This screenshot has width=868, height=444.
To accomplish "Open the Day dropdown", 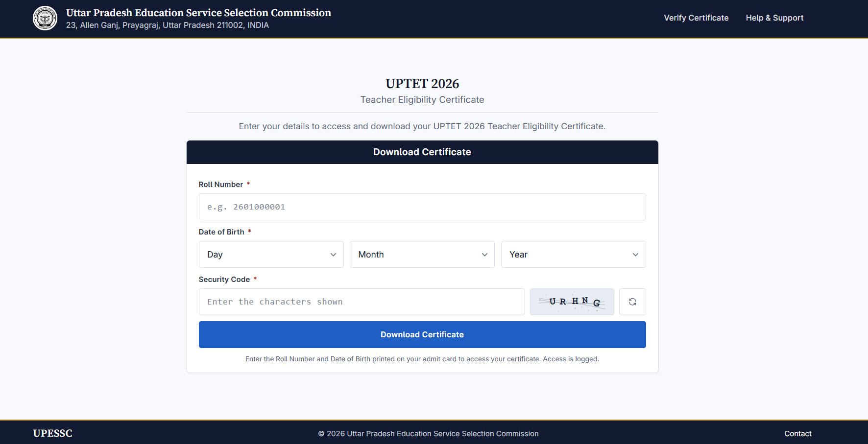I will [271, 255].
